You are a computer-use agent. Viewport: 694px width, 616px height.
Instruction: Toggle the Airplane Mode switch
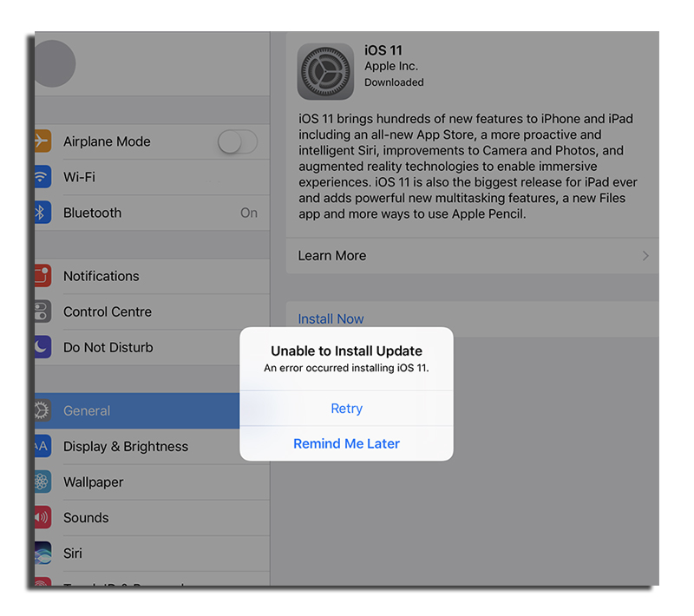pos(237,141)
